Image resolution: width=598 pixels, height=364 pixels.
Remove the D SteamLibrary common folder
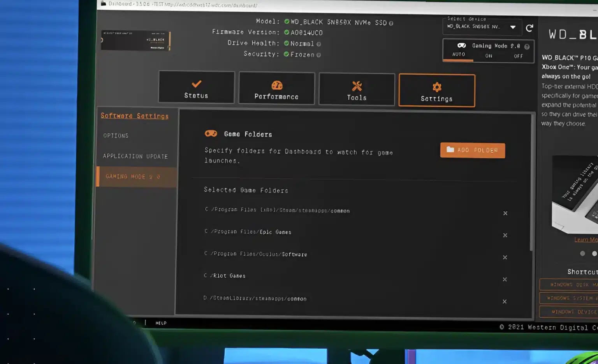(x=505, y=301)
